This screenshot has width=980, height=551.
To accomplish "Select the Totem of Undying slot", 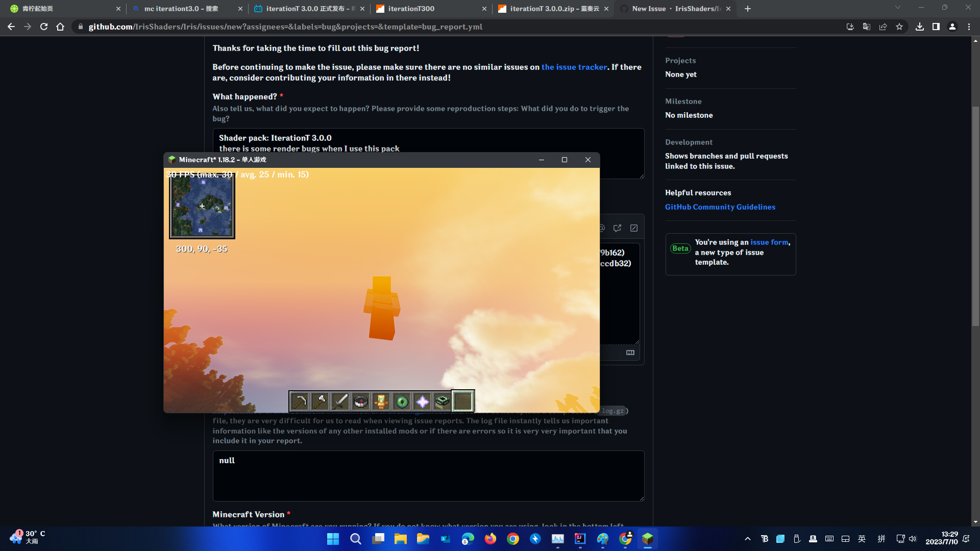I will [x=381, y=402].
